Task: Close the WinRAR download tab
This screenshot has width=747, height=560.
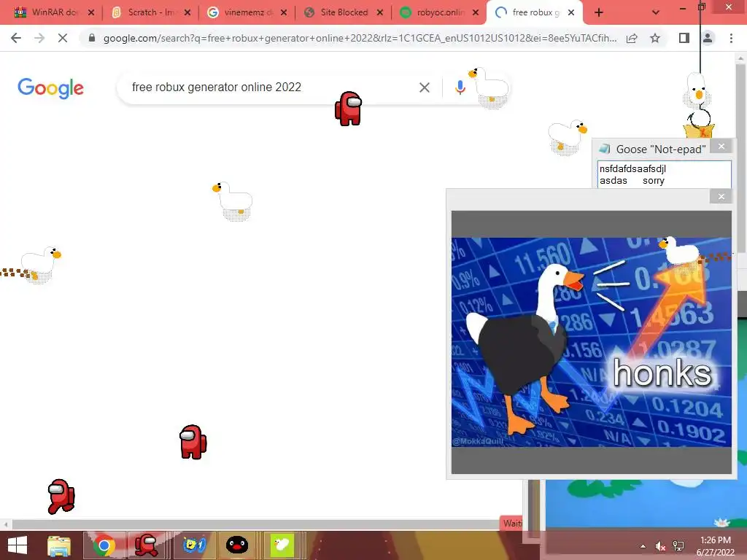Action: point(91,12)
